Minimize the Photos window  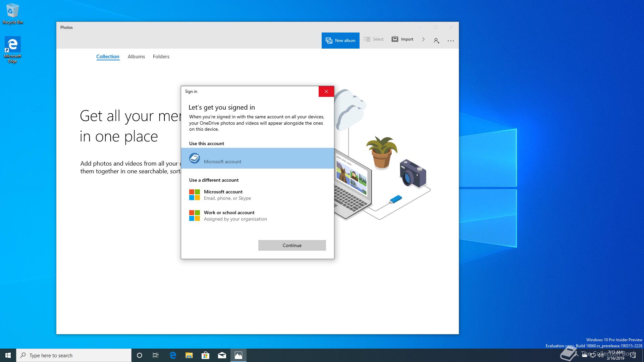[420, 27]
